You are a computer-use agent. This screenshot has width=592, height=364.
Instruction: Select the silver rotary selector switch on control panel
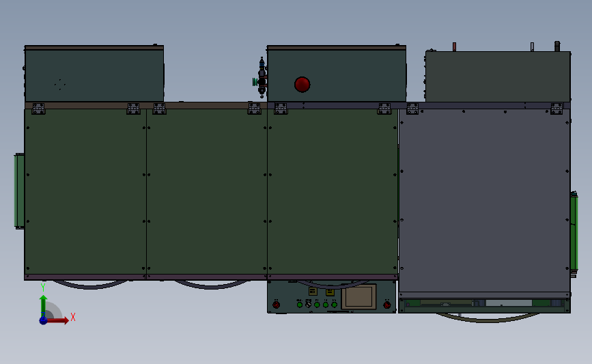(x=308, y=304)
